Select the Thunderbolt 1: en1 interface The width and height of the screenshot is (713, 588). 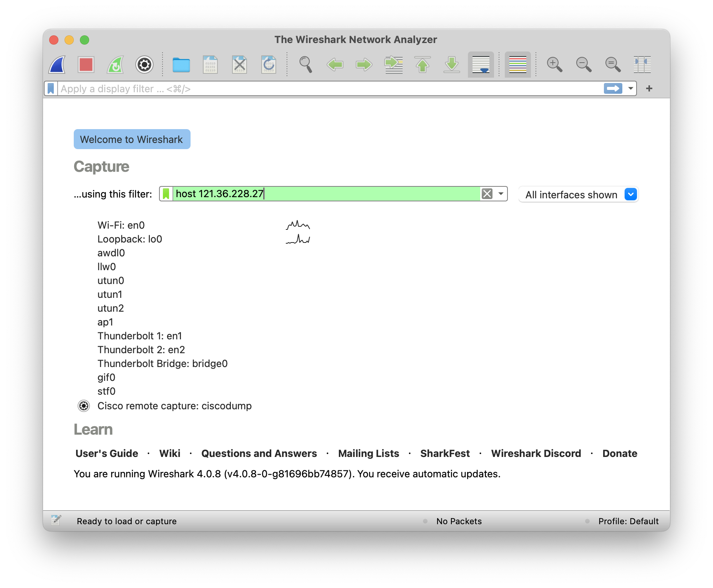pos(140,336)
